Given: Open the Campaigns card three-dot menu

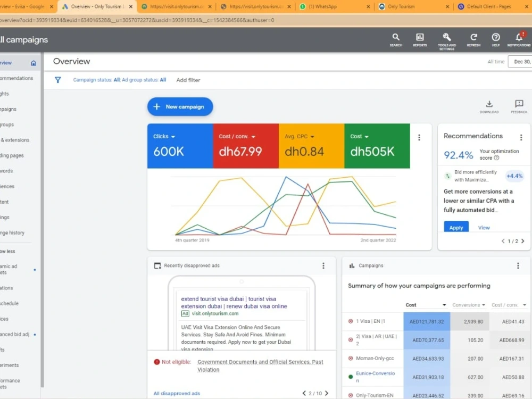Looking at the screenshot, I should pyautogui.click(x=518, y=265).
